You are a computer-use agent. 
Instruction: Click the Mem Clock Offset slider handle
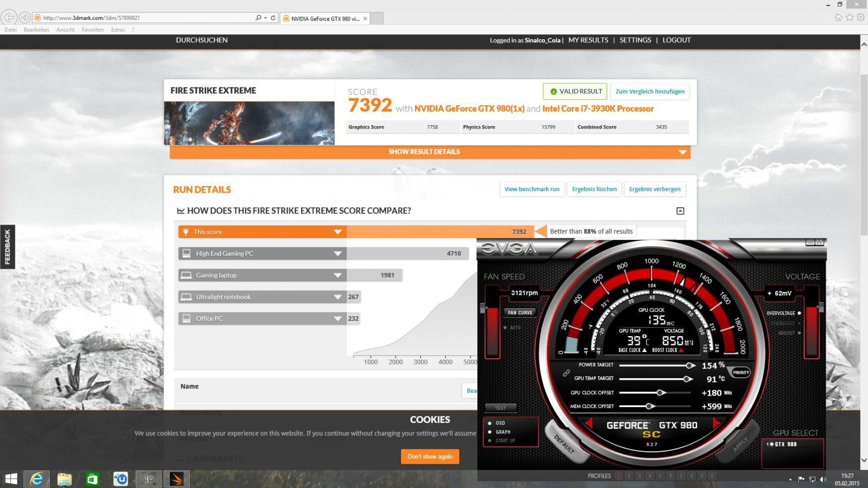(649, 406)
